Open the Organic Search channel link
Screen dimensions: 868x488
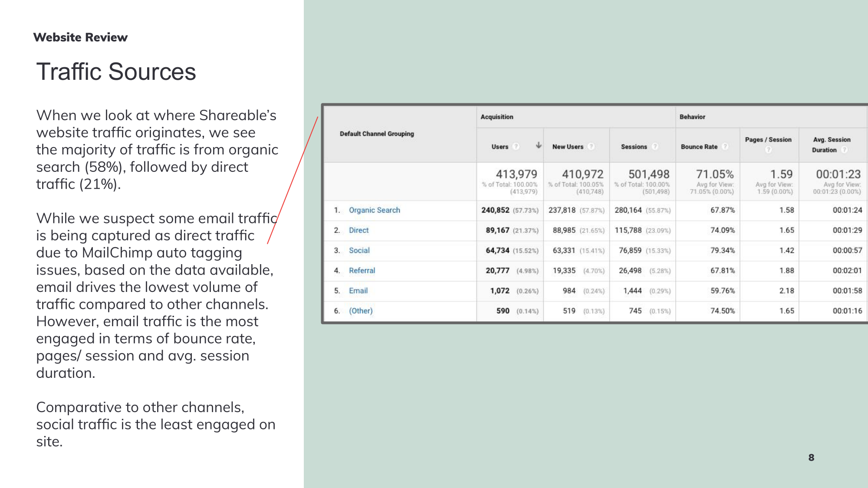(x=374, y=210)
